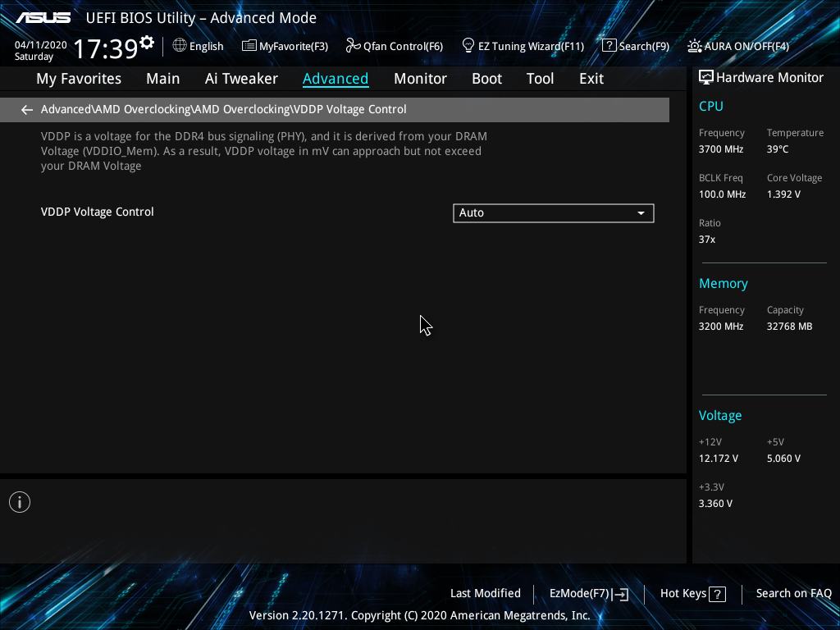Screen dimensions: 840x630
Task: Click the 04/11/2020 date text
Action: pyautogui.click(x=41, y=45)
